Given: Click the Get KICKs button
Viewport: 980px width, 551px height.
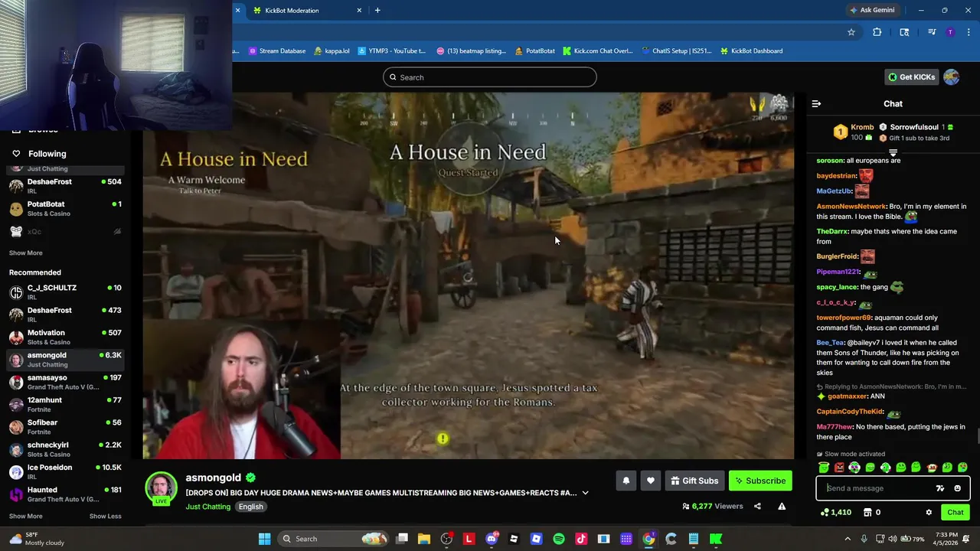Looking at the screenshot, I should [x=911, y=77].
